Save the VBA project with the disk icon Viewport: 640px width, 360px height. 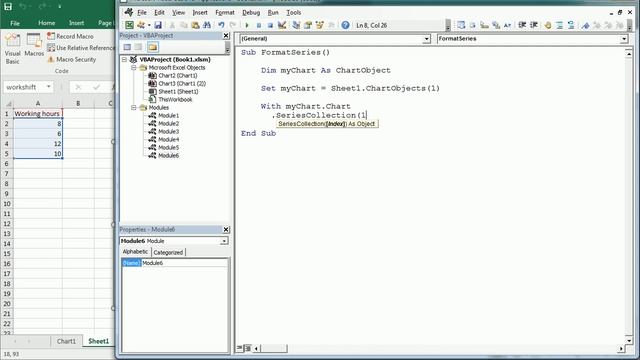(158, 25)
